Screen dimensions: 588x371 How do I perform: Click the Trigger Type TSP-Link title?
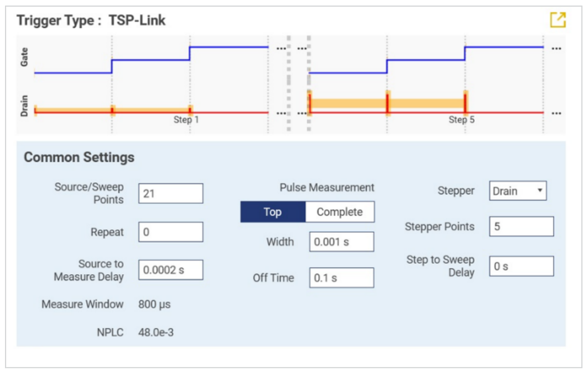[x=91, y=21]
